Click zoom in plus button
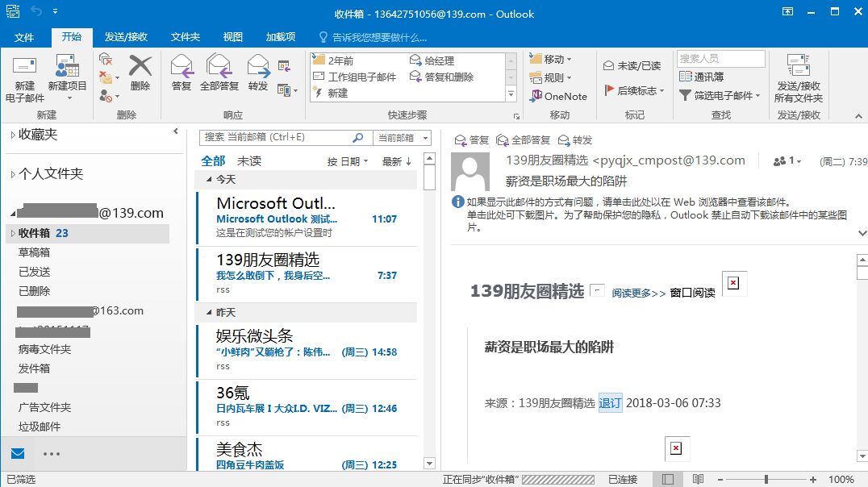The image size is (868, 487). coord(812,479)
